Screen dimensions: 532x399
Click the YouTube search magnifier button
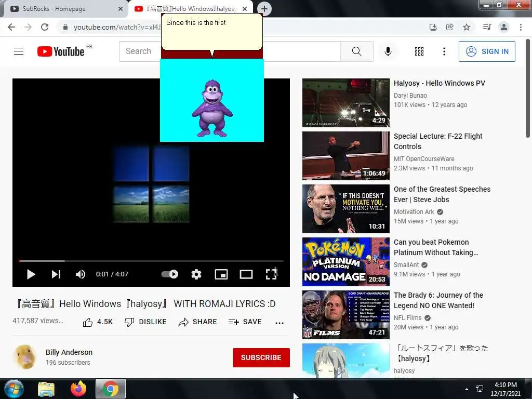pyautogui.click(x=356, y=51)
